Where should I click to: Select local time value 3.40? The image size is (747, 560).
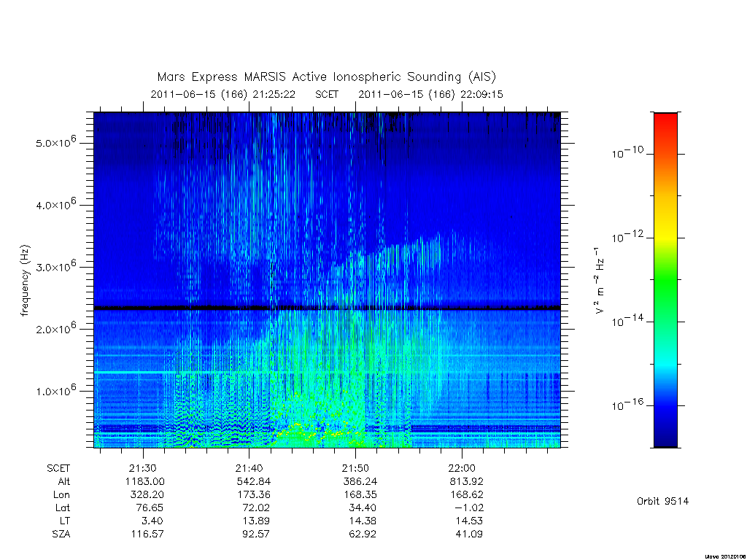[152, 521]
